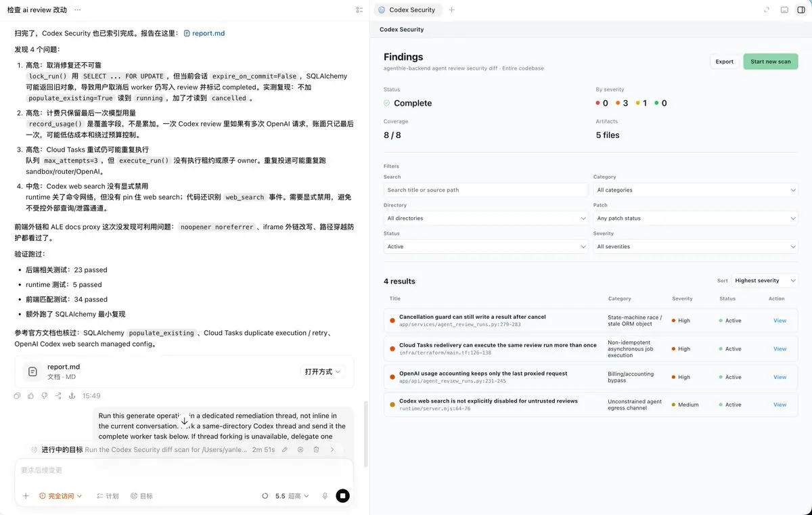This screenshot has height=515, width=812.
Task: Click path app/services/agent_review_runs.py:279-283
Action: pos(460,324)
